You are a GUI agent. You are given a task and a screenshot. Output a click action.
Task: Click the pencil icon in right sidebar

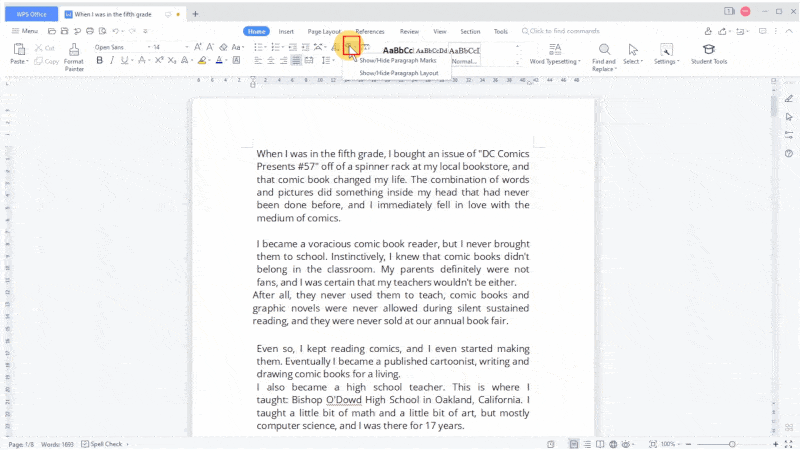(x=789, y=99)
